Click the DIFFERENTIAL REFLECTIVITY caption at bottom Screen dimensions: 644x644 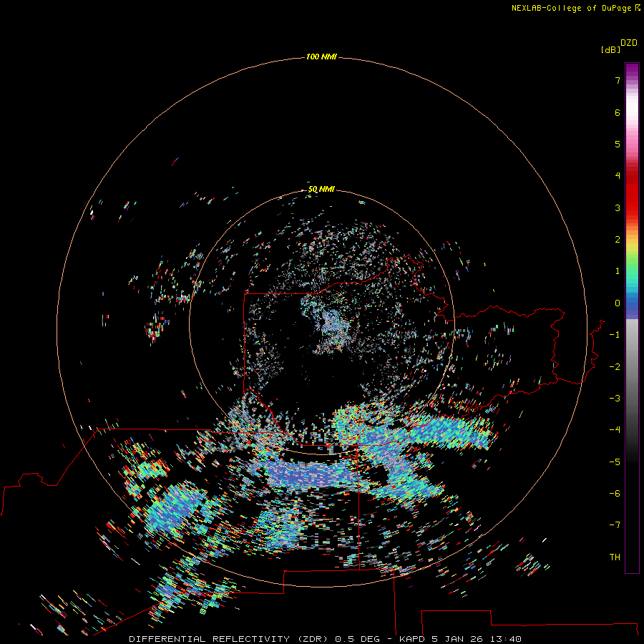pyautogui.click(x=325, y=639)
